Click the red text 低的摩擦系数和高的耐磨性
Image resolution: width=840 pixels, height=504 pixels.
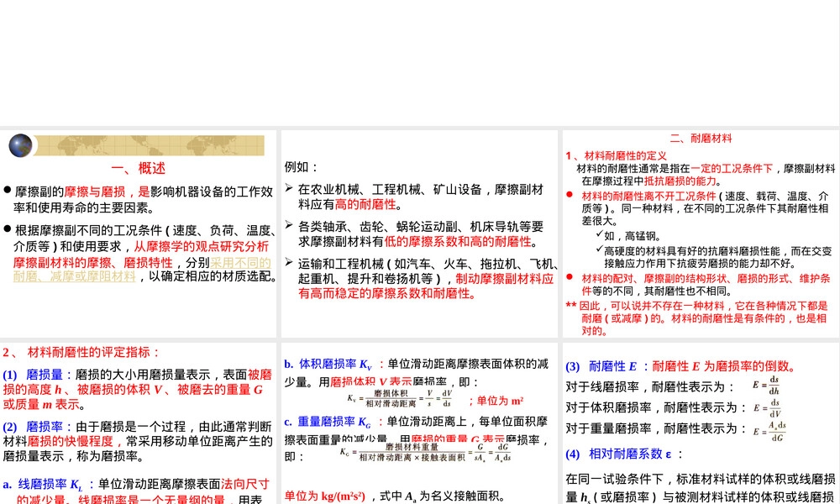[458, 242]
